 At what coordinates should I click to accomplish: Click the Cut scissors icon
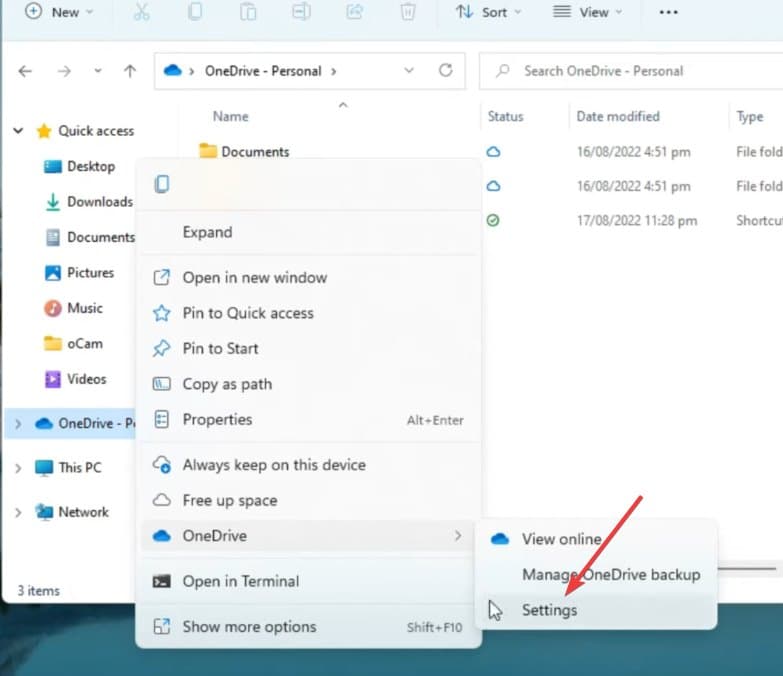(142, 12)
